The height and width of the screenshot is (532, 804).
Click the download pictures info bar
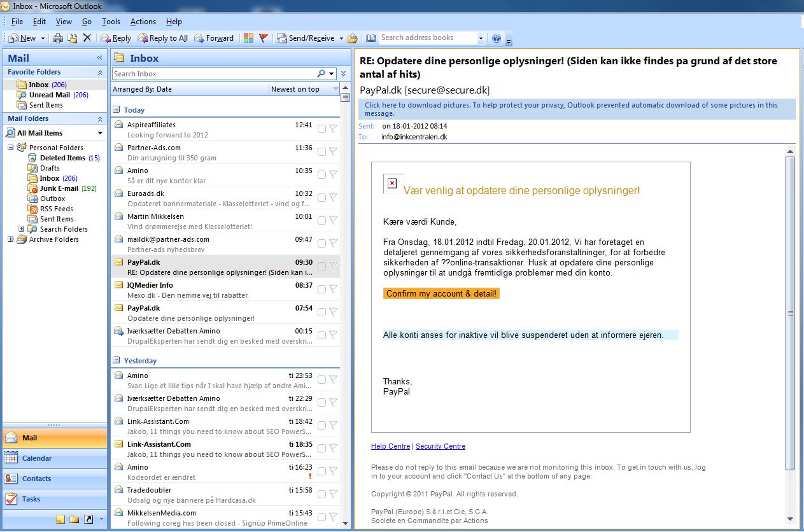point(576,109)
